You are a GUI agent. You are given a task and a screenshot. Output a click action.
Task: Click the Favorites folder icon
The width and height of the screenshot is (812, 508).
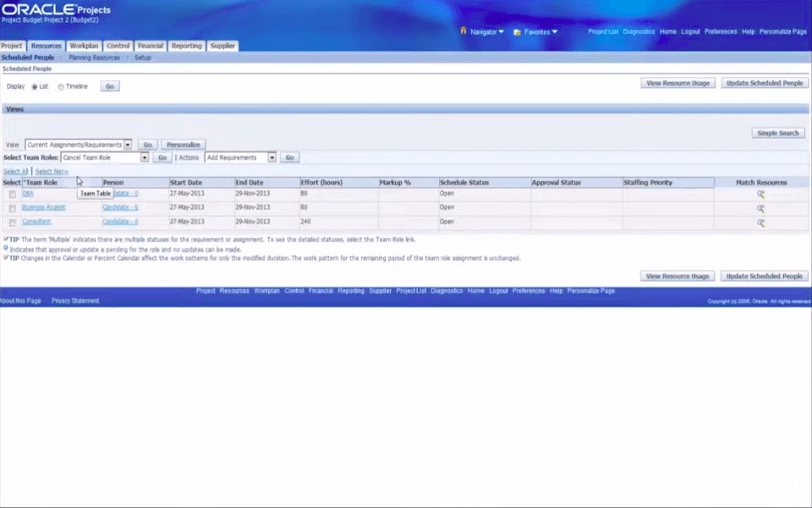tap(517, 30)
